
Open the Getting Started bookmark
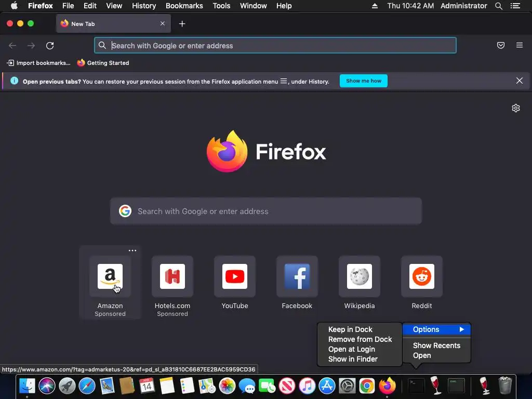103,63
